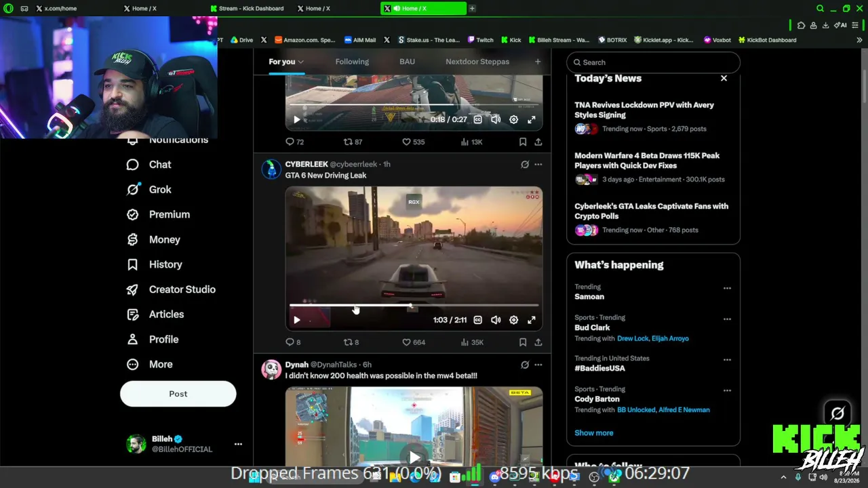Ask Grok about the CYBERLEEK post

525,164
